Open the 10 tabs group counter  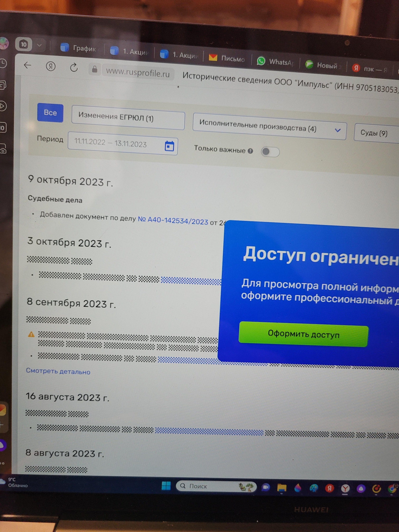[23, 44]
